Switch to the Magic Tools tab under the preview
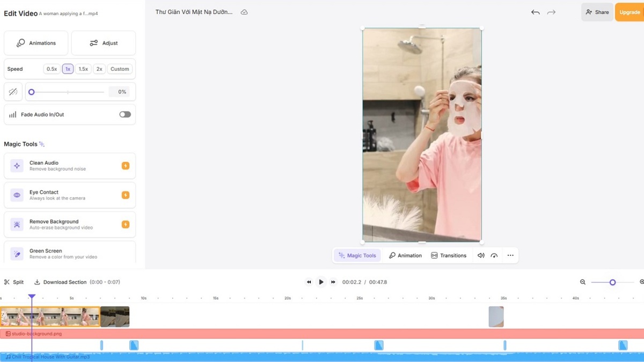The width and height of the screenshot is (644, 362). tap(357, 255)
